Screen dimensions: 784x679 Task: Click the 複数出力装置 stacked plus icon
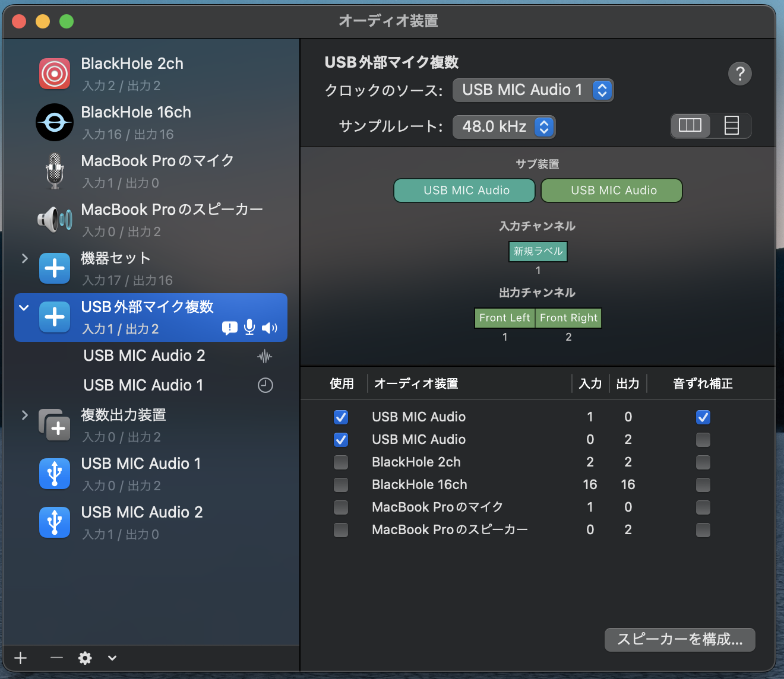pos(55,425)
